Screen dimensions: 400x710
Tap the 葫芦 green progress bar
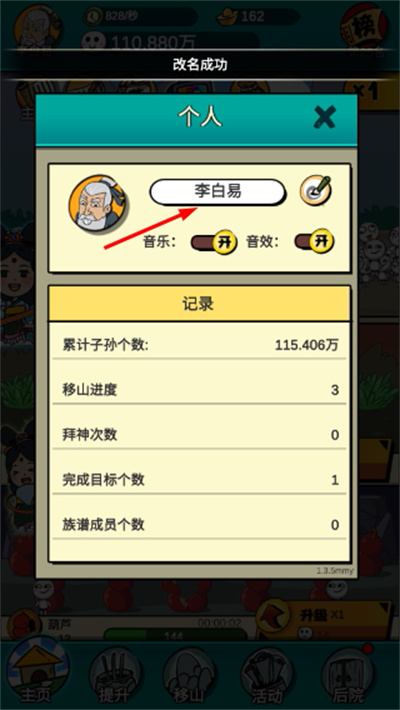[x=176, y=635]
